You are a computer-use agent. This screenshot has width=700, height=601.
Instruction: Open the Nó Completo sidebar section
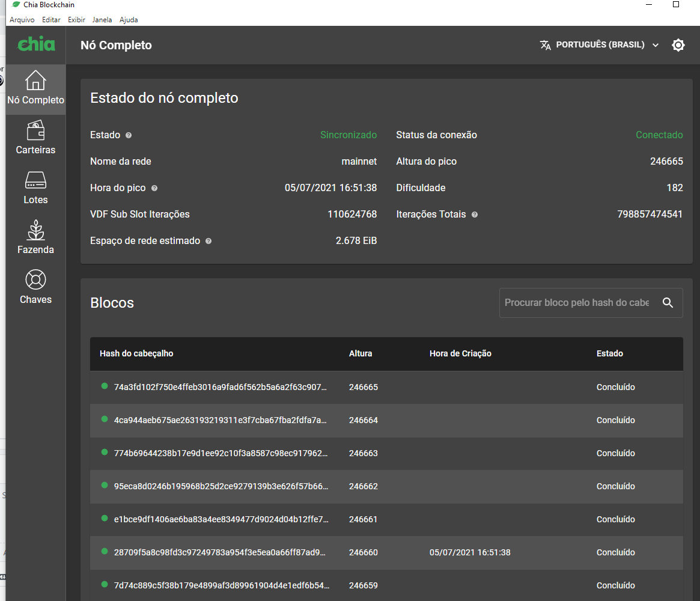click(35, 89)
